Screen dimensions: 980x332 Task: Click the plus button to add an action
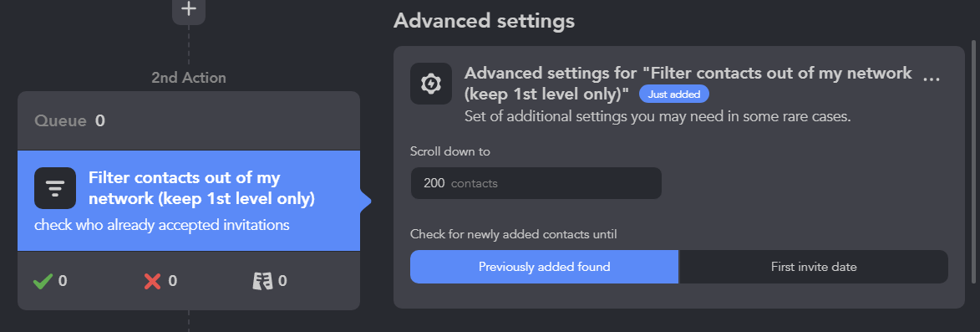coord(189,9)
